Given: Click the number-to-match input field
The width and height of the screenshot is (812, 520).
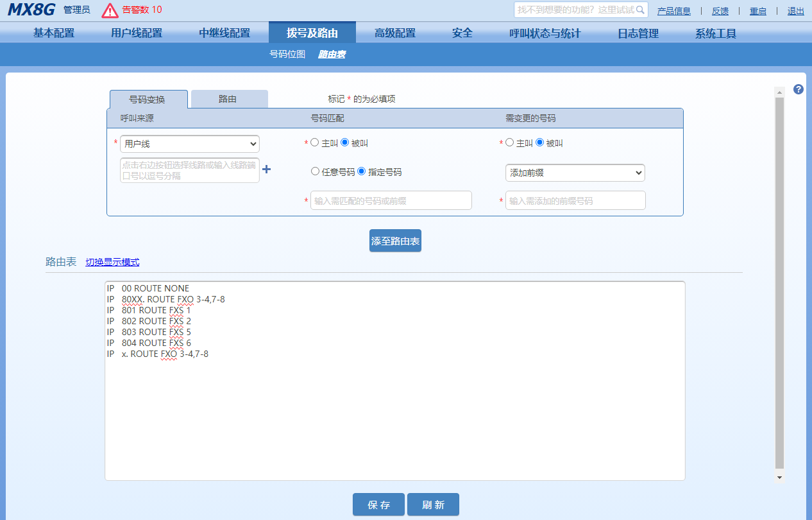Looking at the screenshot, I should 391,200.
